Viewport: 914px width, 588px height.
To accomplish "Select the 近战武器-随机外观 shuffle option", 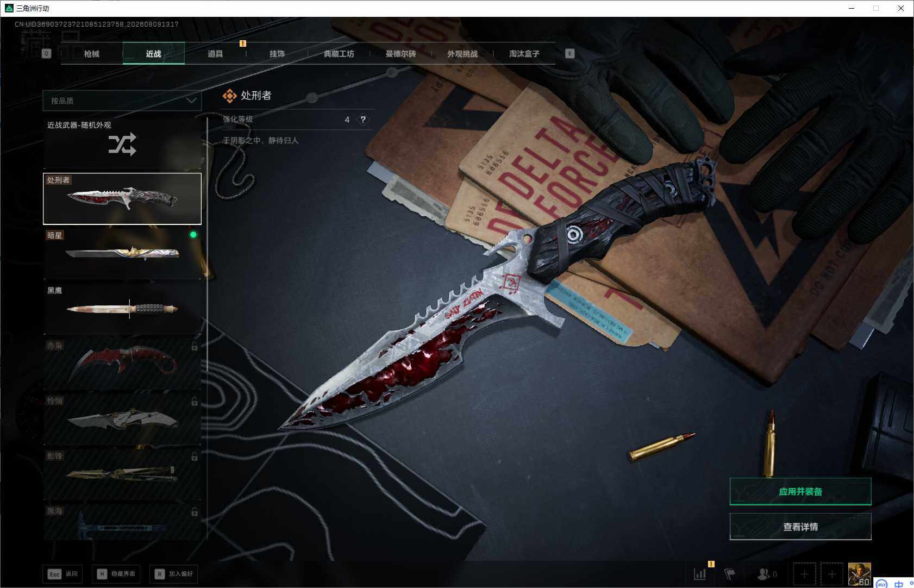I will (122, 143).
